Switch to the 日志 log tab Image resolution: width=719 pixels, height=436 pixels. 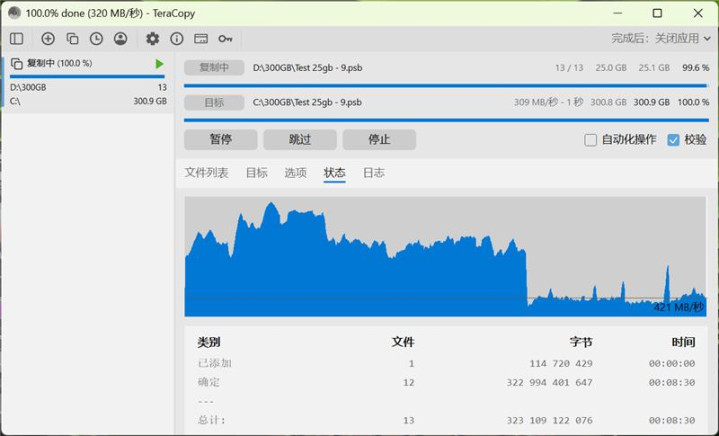[x=373, y=173]
